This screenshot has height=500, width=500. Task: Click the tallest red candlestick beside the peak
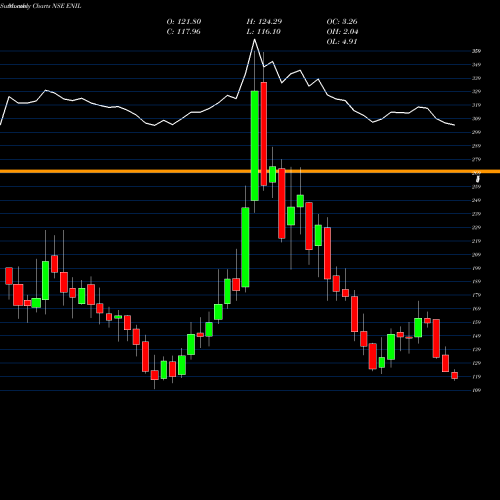click(264, 134)
